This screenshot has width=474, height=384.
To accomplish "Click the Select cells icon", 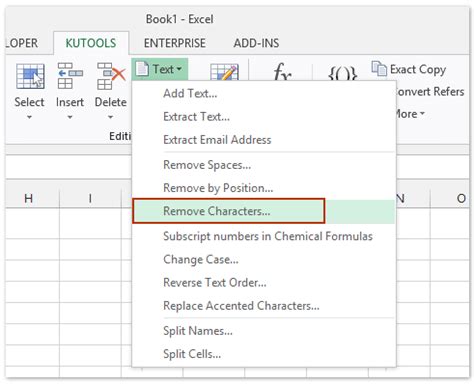I will (30, 76).
